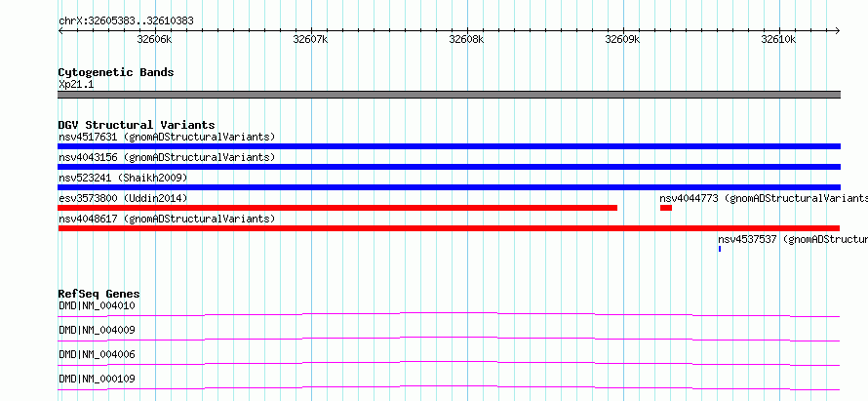Select the magenta line for DMD|NM_000109
Screen dimensions: 868x401
[449, 387]
